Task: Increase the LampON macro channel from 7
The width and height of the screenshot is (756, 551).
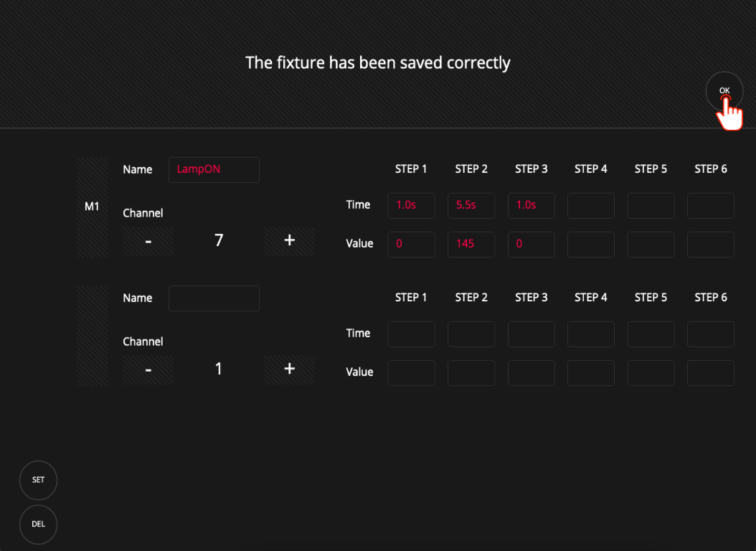Action: click(x=289, y=240)
